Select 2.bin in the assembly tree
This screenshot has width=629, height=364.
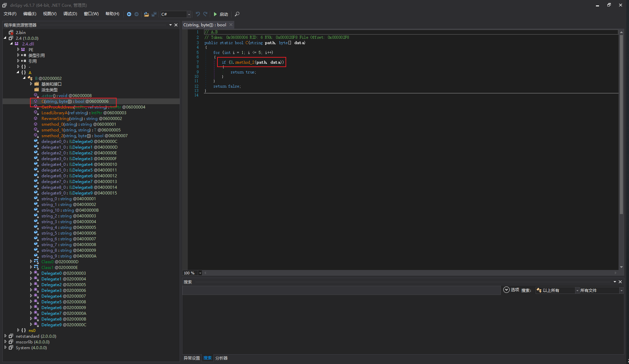coord(21,32)
